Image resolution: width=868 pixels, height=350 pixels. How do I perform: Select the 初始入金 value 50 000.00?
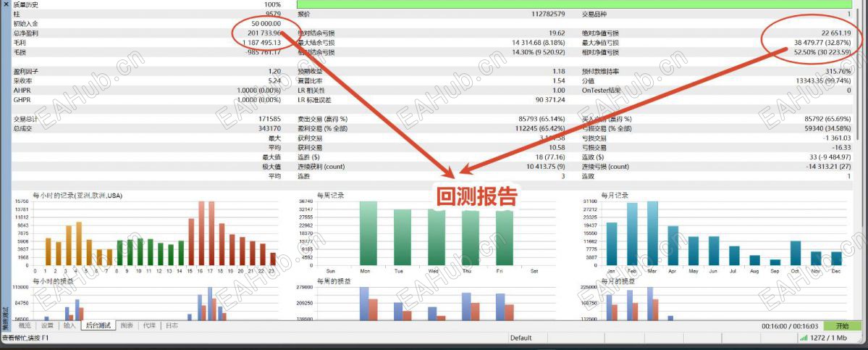click(x=266, y=24)
